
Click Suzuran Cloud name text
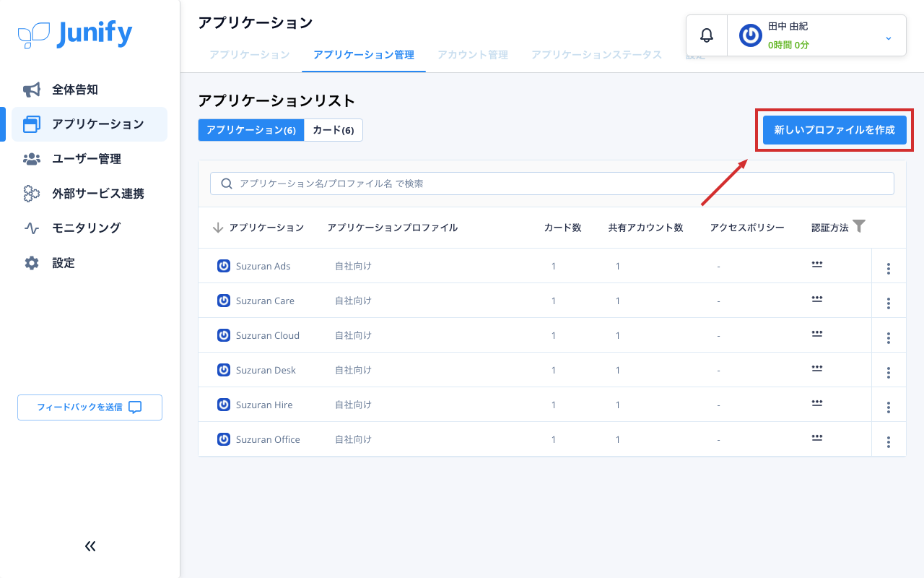pos(268,335)
